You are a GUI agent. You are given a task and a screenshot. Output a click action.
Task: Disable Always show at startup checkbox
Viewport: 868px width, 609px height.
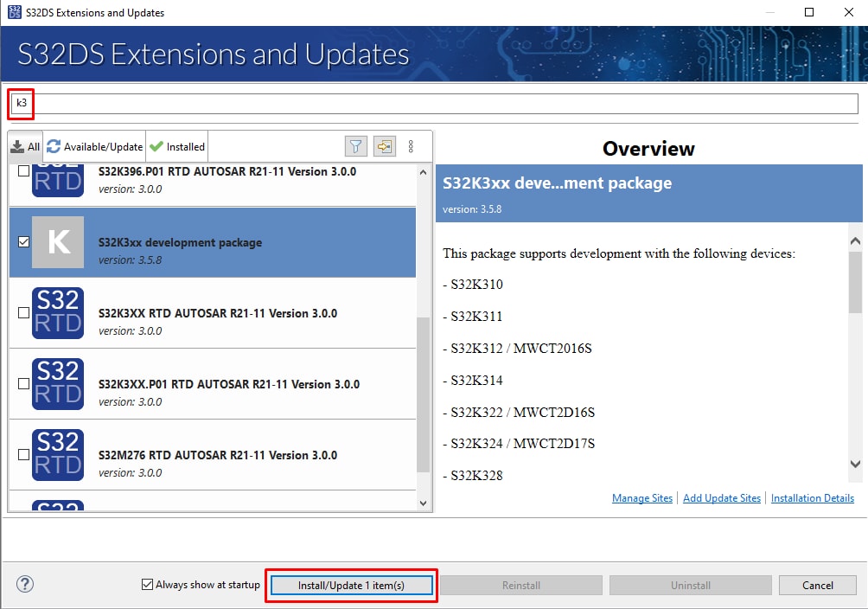coord(147,585)
